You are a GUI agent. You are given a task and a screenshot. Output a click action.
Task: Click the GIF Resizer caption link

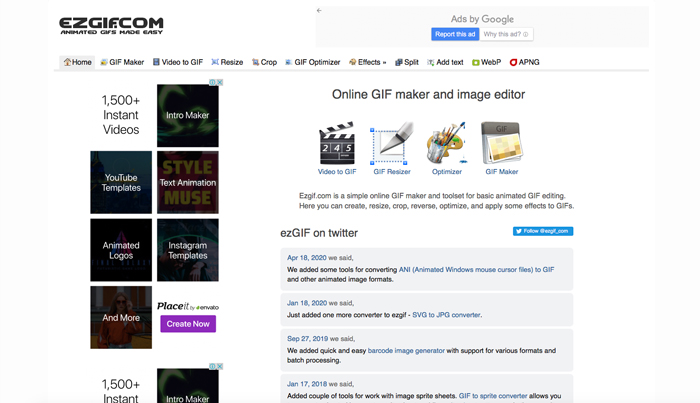pos(392,171)
